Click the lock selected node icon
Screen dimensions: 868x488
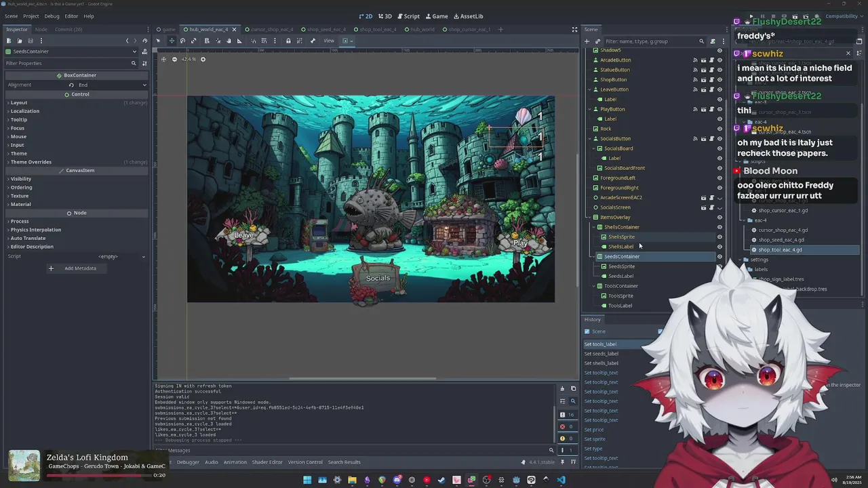tap(288, 41)
